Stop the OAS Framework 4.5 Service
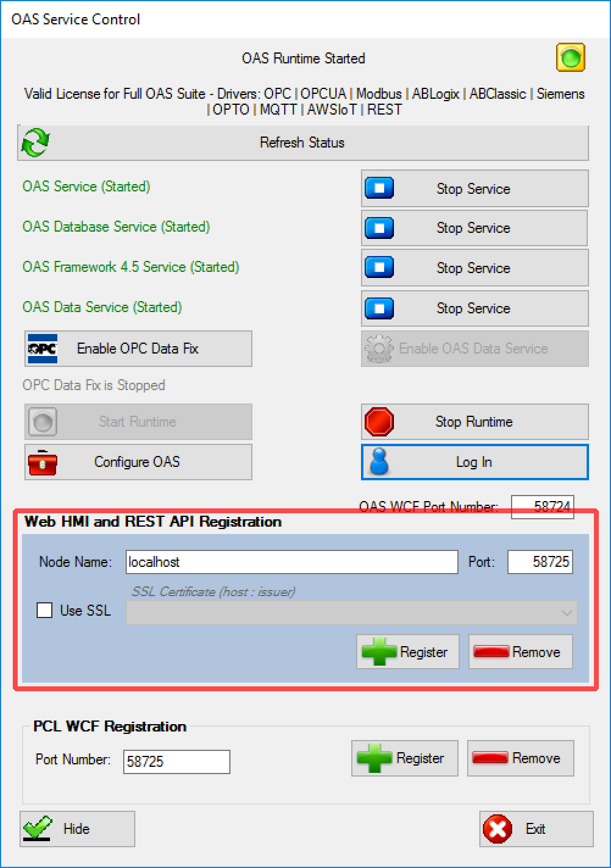The height and width of the screenshot is (868, 611). point(474,268)
